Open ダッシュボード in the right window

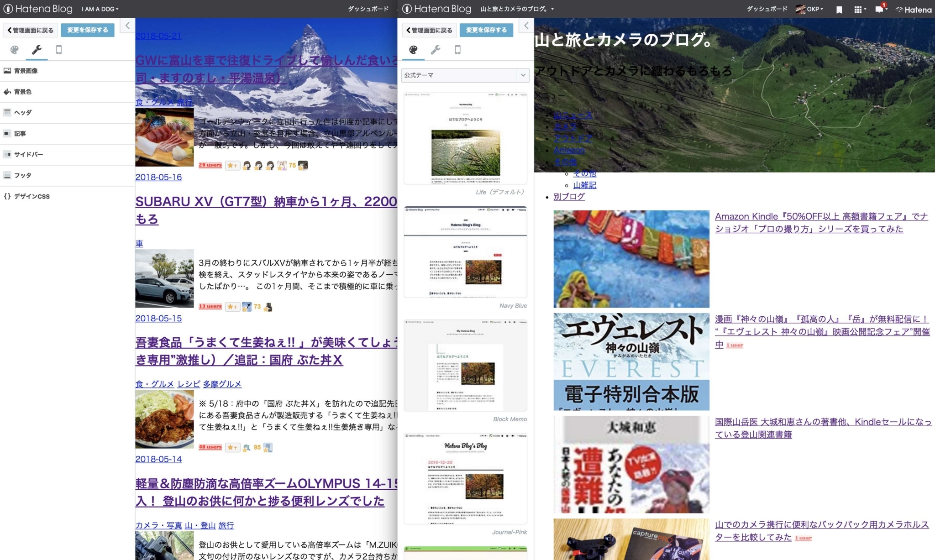click(767, 9)
